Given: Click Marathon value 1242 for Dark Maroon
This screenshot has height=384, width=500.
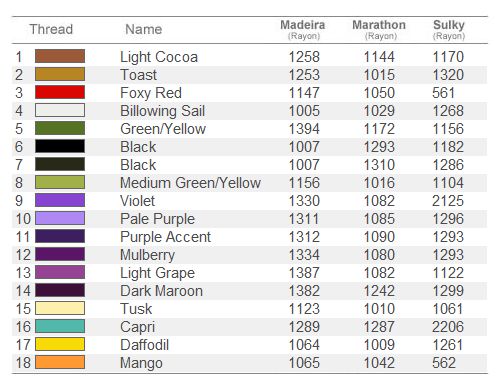Looking at the screenshot, I should (379, 291).
